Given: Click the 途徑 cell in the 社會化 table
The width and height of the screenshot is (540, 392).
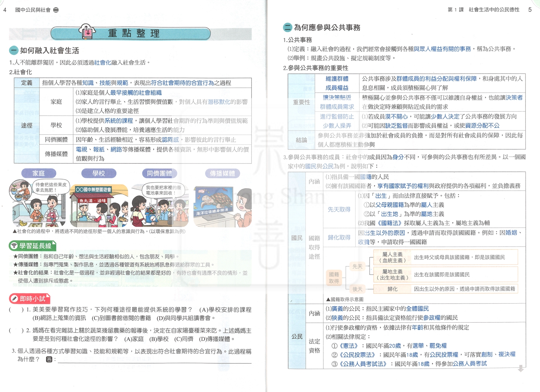Looking at the screenshot, I should click(x=27, y=126).
